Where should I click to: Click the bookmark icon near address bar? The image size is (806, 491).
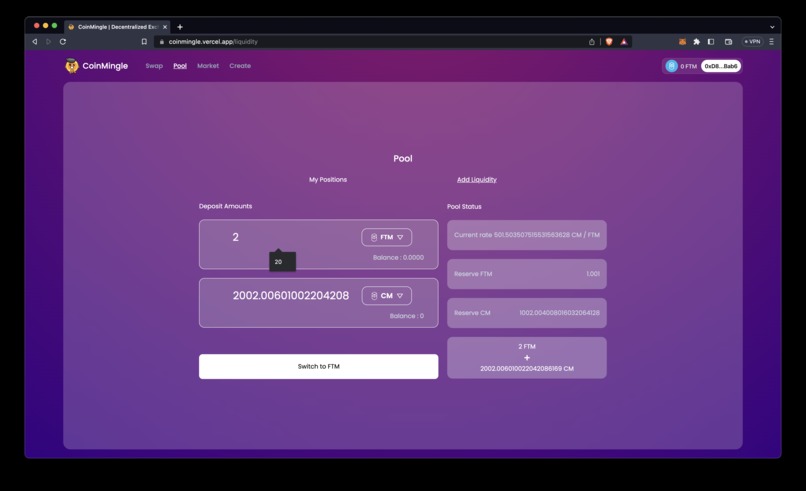[144, 42]
